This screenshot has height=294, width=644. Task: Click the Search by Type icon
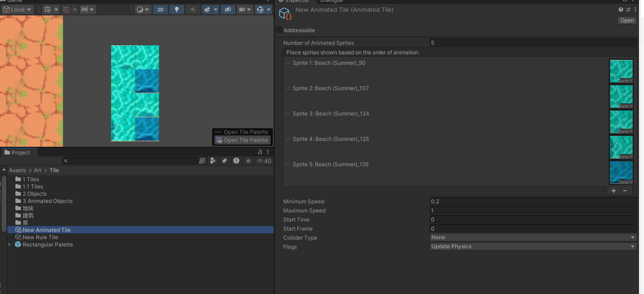213,161
